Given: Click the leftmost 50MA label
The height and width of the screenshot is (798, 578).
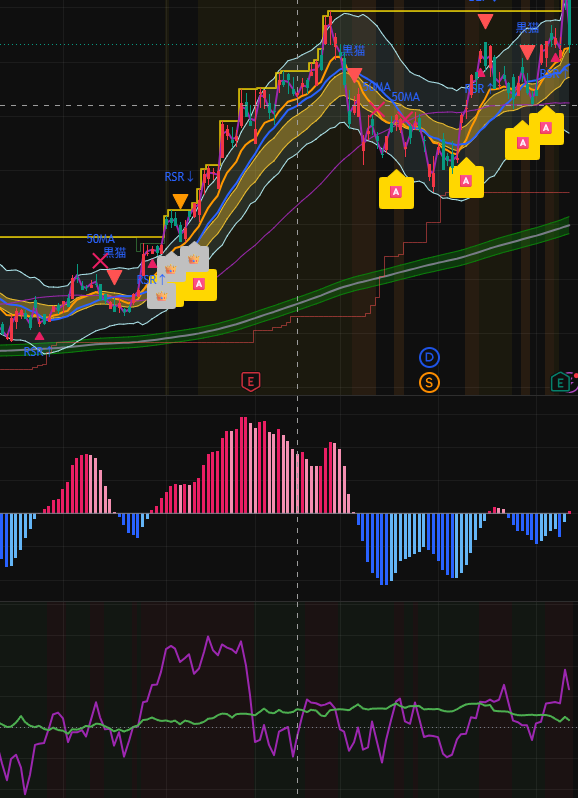Looking at the screenshot, I should (x=101, y=239).
